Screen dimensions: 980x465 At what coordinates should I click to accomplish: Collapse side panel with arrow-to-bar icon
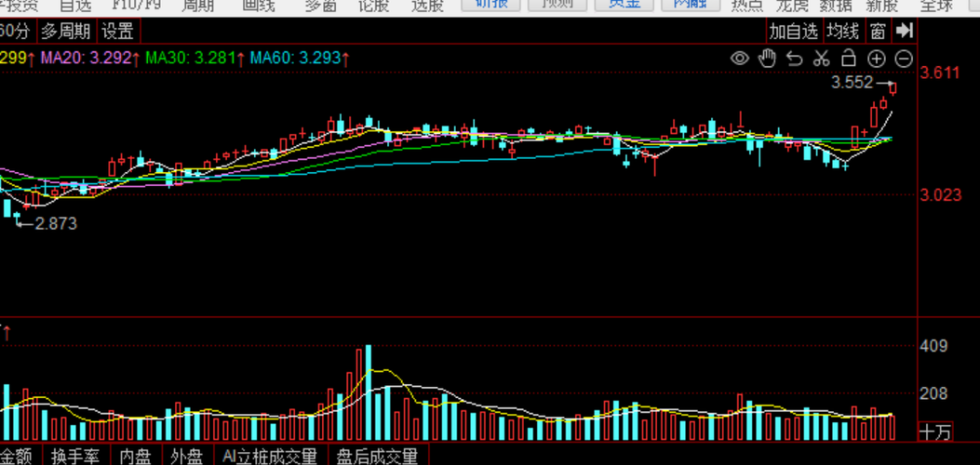905,30
